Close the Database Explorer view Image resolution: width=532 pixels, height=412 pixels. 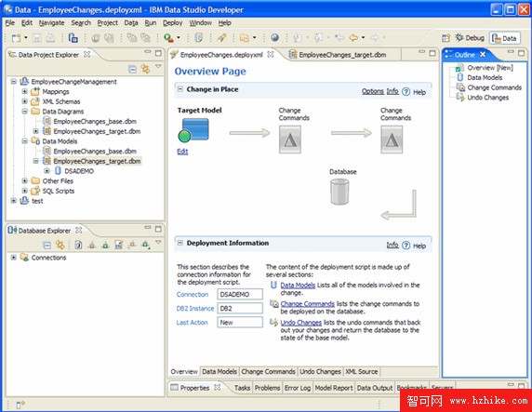[79, 230]
